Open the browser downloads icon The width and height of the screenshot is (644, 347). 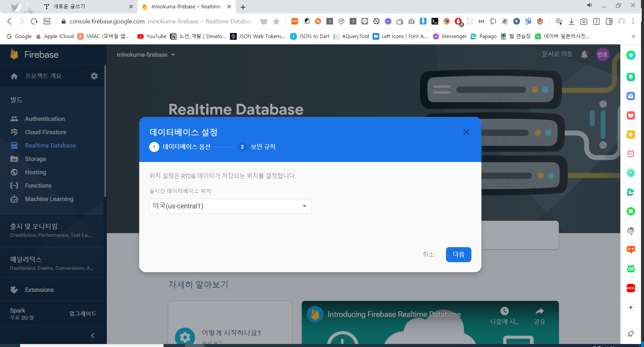tap(571, 21)
